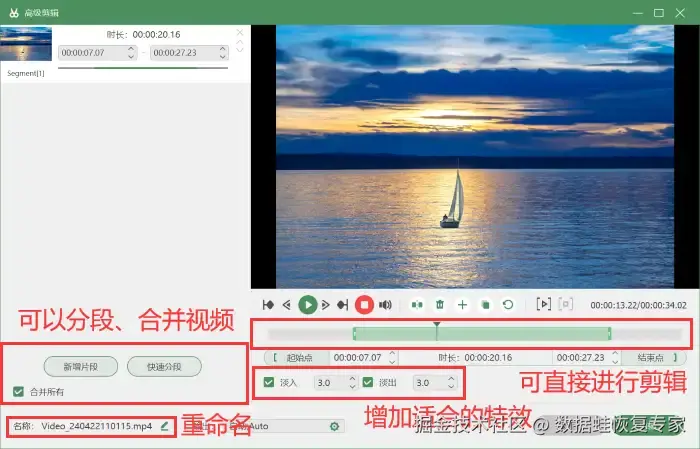This screenshot has height=449, width=700.
Task: Reset edits with the circular arrow icon
Action: coord(508,305)
